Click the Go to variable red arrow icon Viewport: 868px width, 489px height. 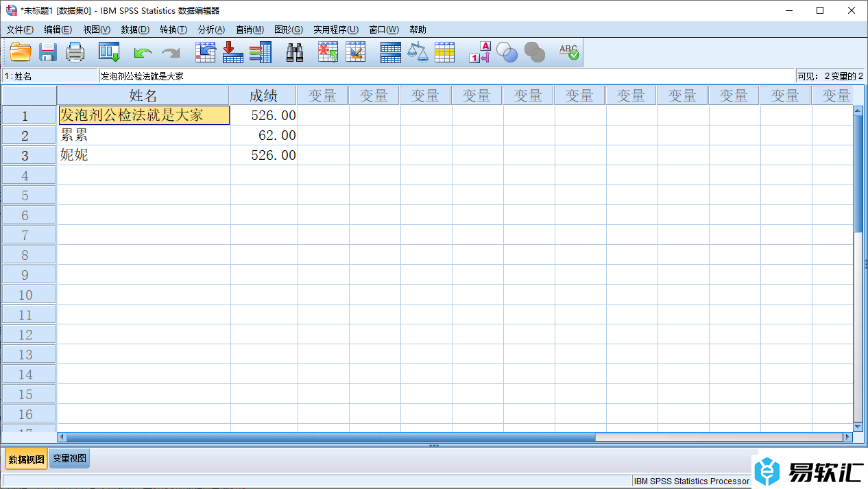233,52
